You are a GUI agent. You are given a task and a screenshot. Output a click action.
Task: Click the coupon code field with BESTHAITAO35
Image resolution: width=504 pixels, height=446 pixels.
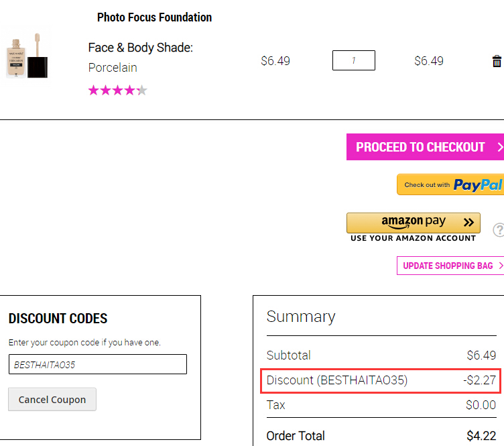[x=98, y=364]
